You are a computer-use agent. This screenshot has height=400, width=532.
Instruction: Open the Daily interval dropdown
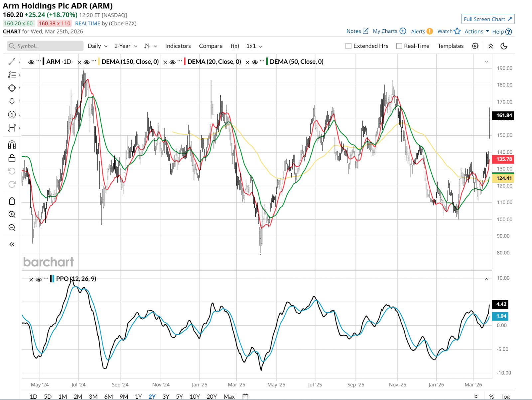(97, 46)
